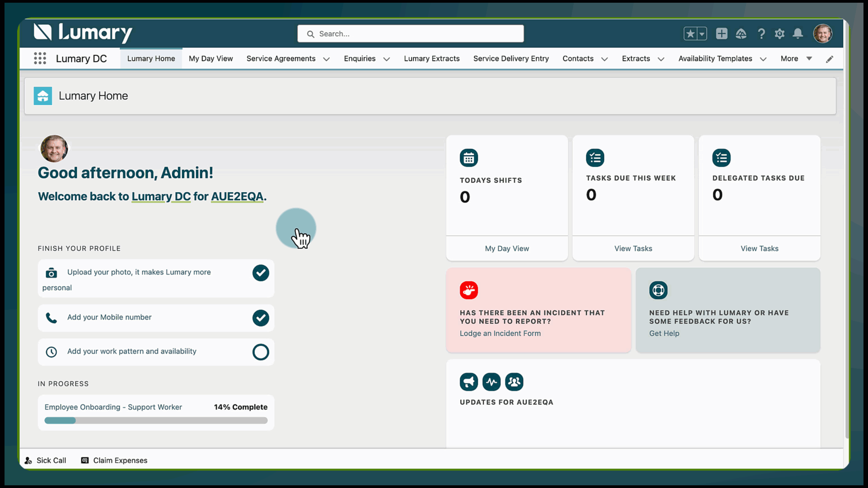Click the activity pulse updates icon
868x488 pixels.
pos(491,382)
